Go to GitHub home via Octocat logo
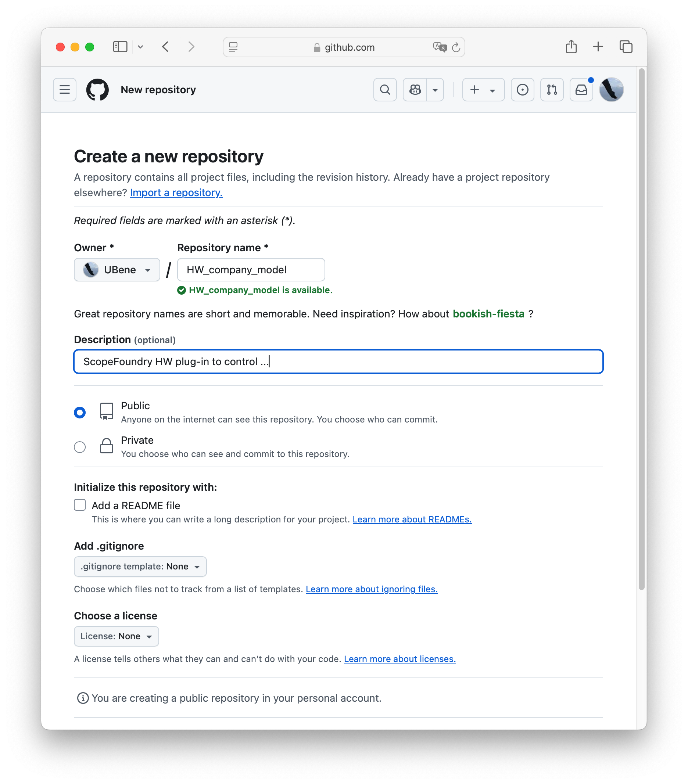 click(x=97, y=90)
